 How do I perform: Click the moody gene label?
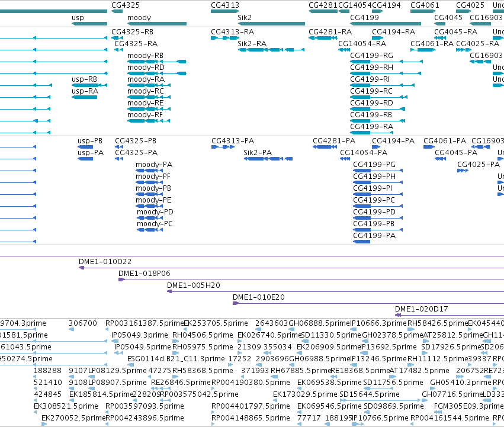pyautogui.click(x=139, y=18)
